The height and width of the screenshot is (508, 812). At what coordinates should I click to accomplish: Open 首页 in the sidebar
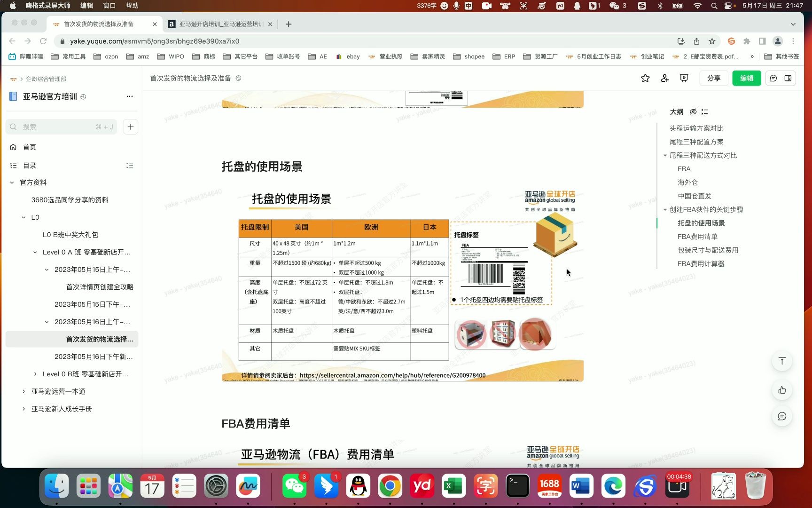[29, 147]
